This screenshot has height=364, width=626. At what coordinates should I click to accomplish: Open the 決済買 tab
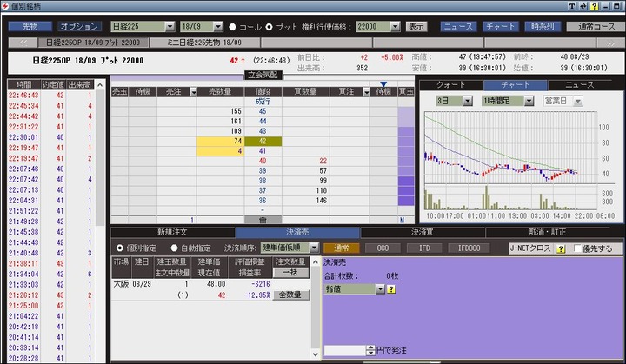click(423, 232)
